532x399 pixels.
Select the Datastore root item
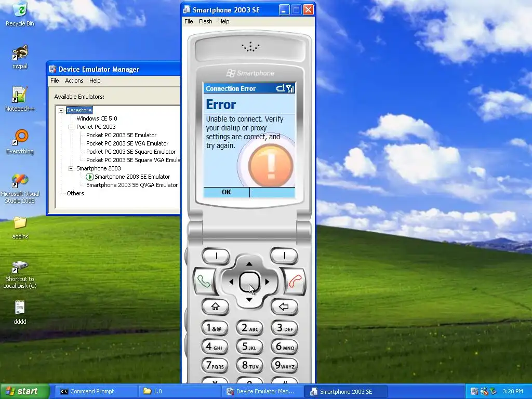pos(79,110)
